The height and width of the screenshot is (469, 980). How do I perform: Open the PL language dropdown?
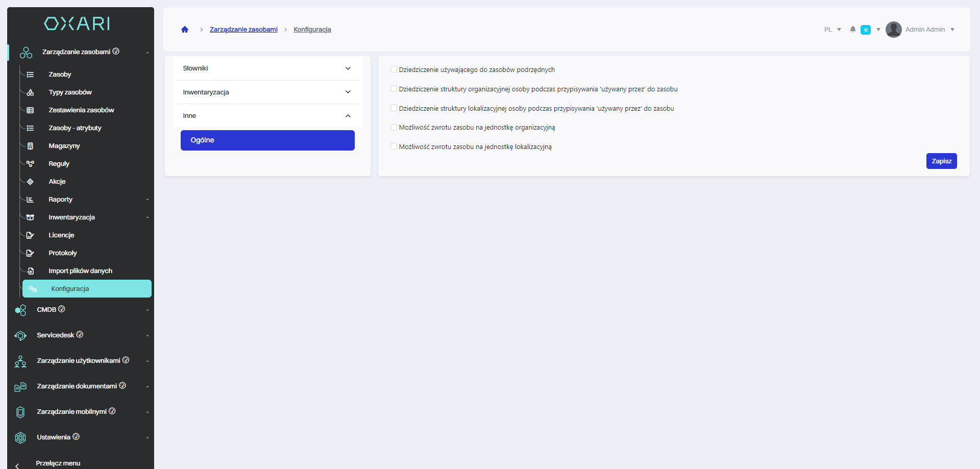832,30
